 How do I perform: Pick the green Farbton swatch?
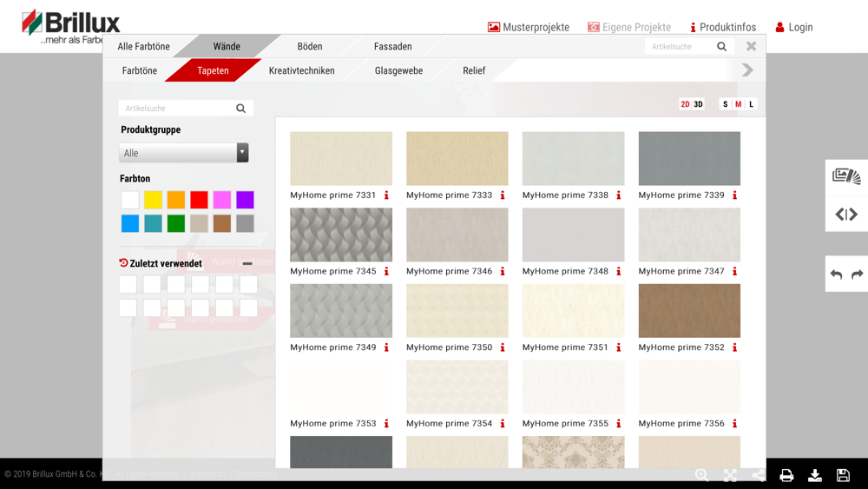[176, 223]
